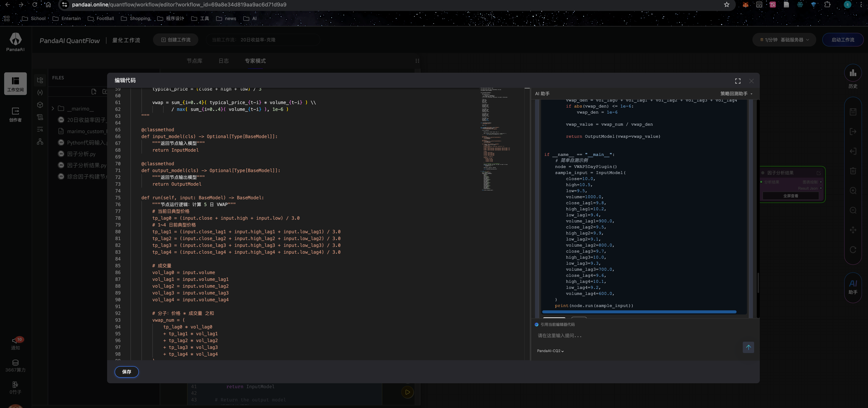This screenshot has width=868, height=408.
Task: Open the marimo_custom file in FILES
Action: (87, 131)
